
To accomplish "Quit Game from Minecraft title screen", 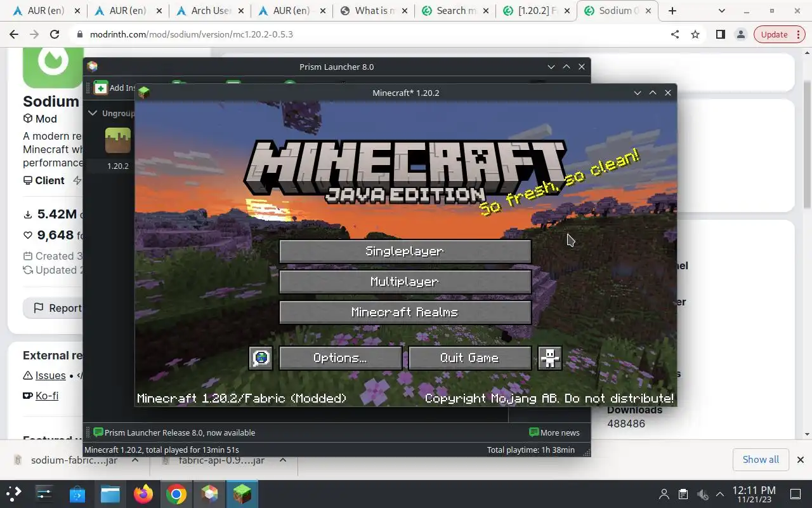I will point(469,358).
